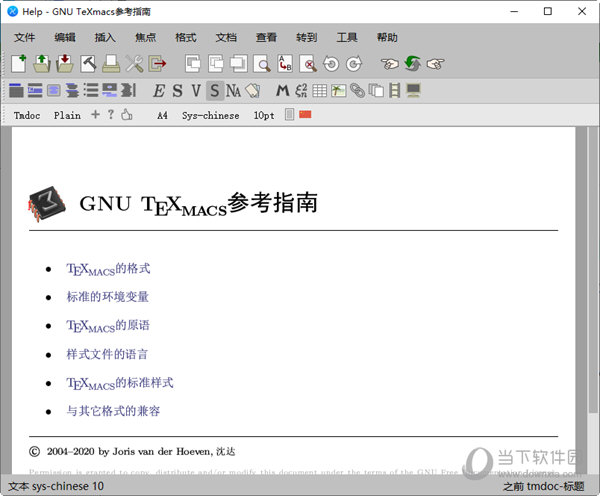The image size is (600, 496).
Task: Click the undo circular arrow icon
Action: point(331,64)
